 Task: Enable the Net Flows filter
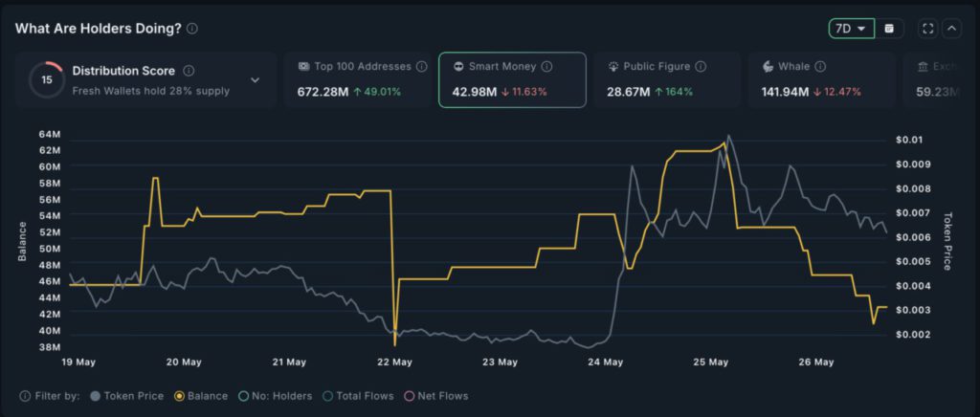pos(436,396)
